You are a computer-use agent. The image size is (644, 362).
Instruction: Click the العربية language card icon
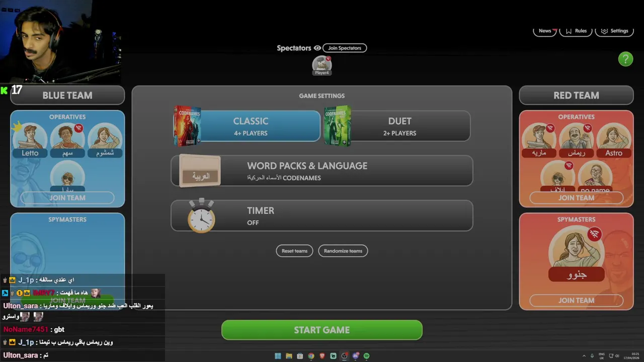point(200,171)
